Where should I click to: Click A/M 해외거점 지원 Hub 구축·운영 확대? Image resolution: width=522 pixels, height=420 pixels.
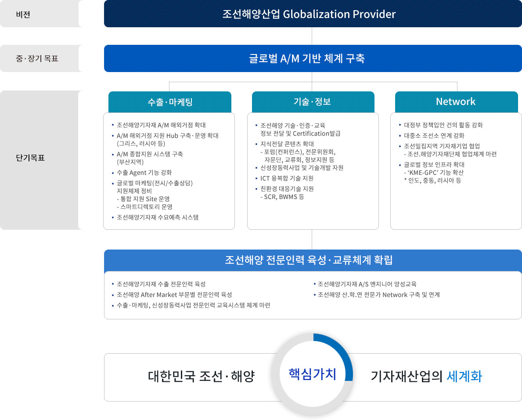(167, 136)
